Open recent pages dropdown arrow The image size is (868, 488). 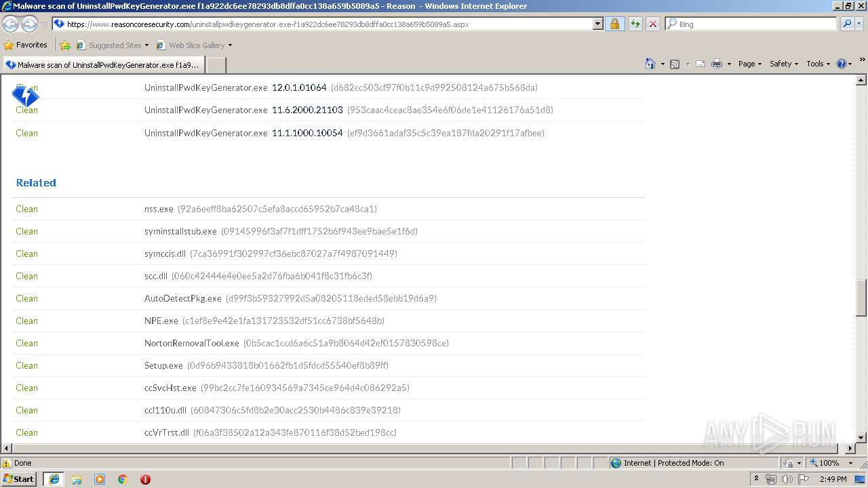click(x=44, y=24)
